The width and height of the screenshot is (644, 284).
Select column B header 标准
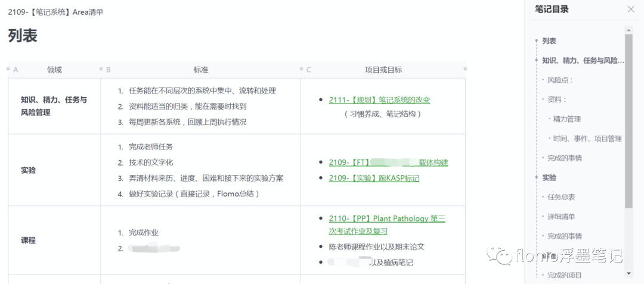[x=201, y=70]
